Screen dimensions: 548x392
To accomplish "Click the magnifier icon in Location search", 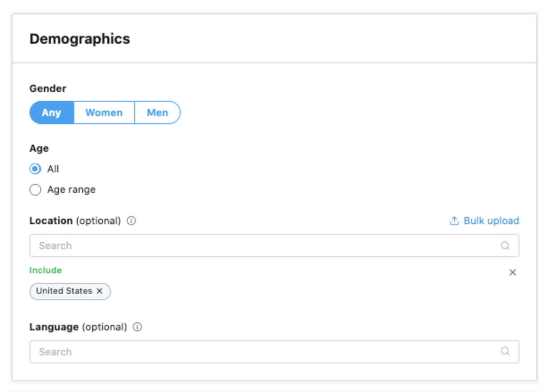I will [505, 246].
